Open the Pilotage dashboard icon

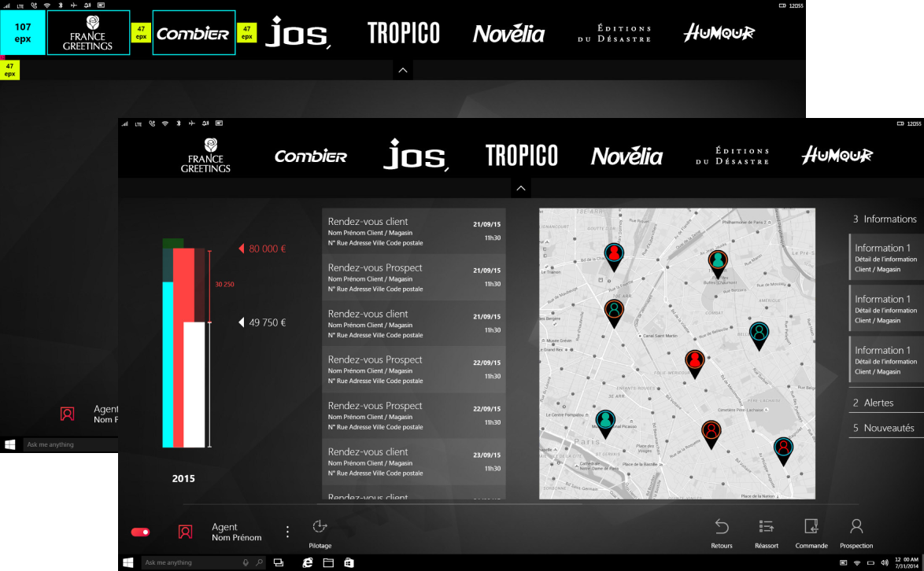click(x=320, y=528)
